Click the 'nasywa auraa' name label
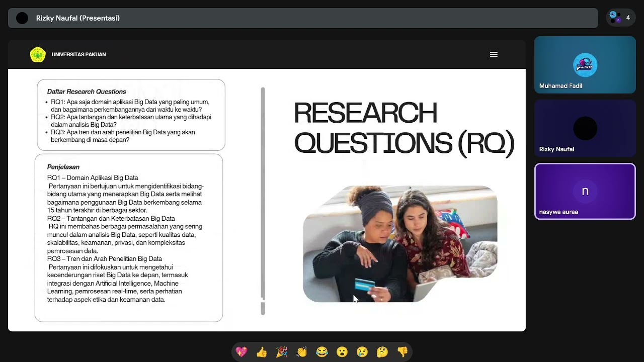This screenshot has height=362, width=644. pyautogui.click(x=558, y=212)
